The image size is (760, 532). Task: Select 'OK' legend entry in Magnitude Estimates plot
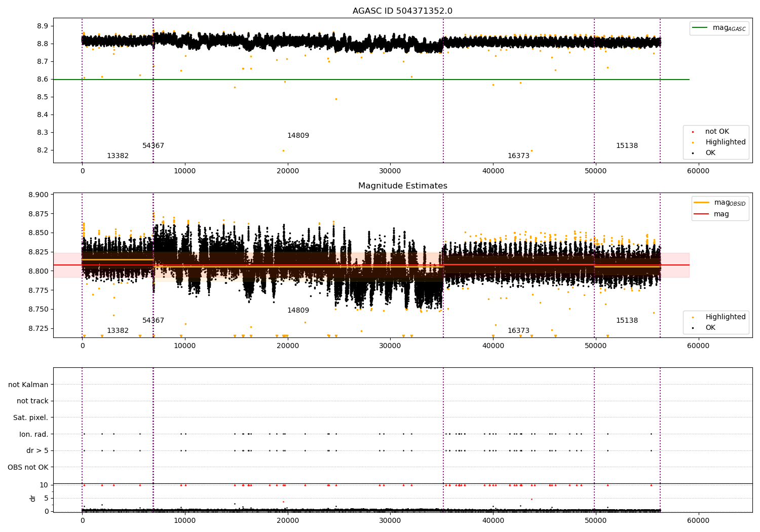pyautogui.click(x=710, y=328)
